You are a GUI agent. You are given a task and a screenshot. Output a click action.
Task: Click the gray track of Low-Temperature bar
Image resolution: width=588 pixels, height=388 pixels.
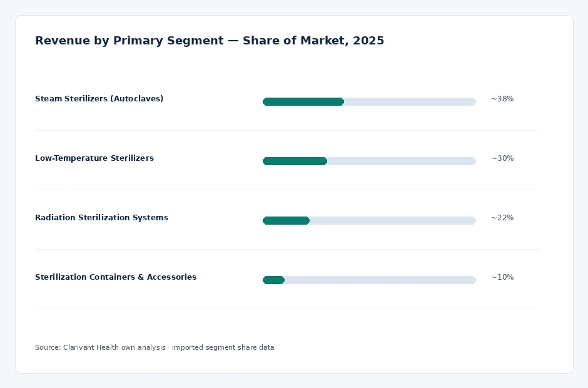[x=402, y=161]
